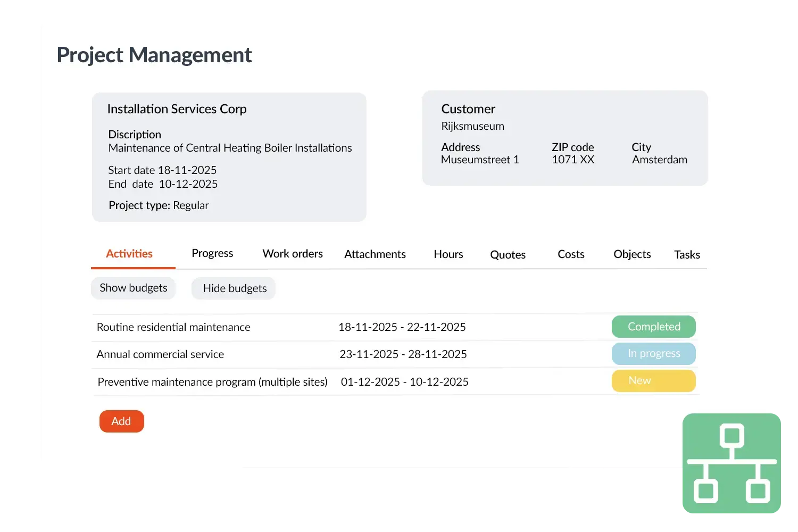This screenshot has height=532, width=798.
Task: Click the blue In progress status badge
Action: pyautogui.click(x=653, y=354)
